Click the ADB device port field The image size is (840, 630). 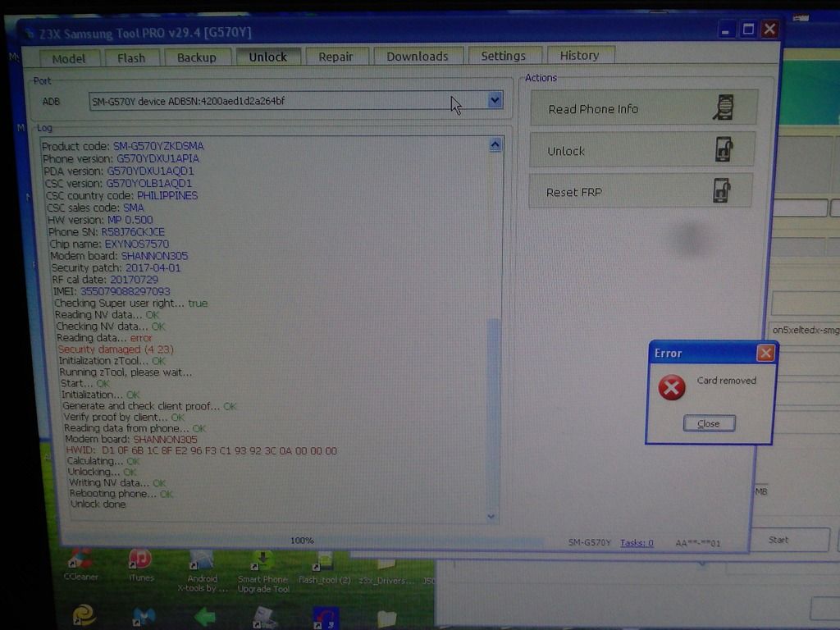tap(295, 101)
